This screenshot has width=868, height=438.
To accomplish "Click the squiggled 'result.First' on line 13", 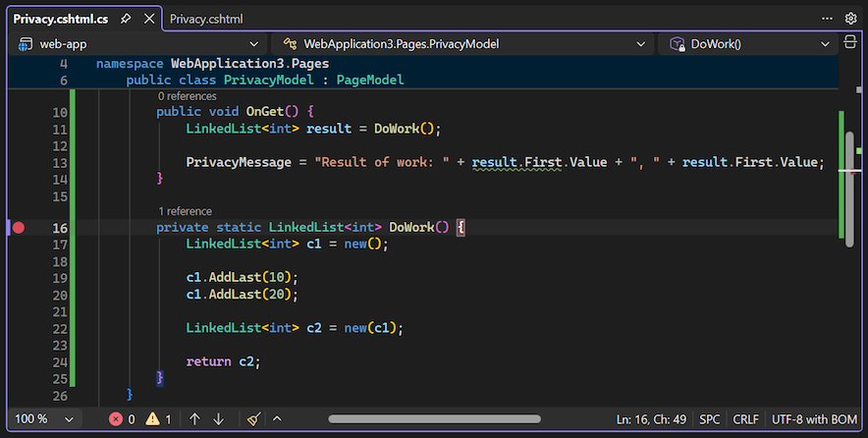I will pyautogui.click(x=517, y=162).
